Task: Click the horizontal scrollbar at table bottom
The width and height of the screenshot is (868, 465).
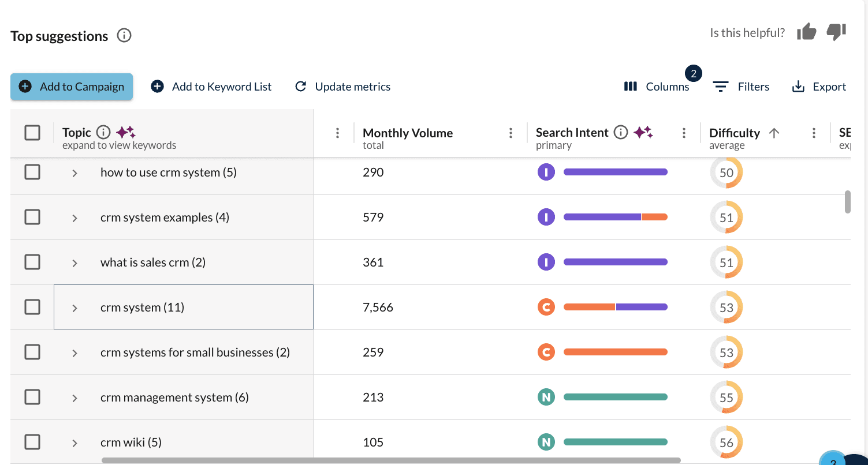Action: (x=390, y=460)
